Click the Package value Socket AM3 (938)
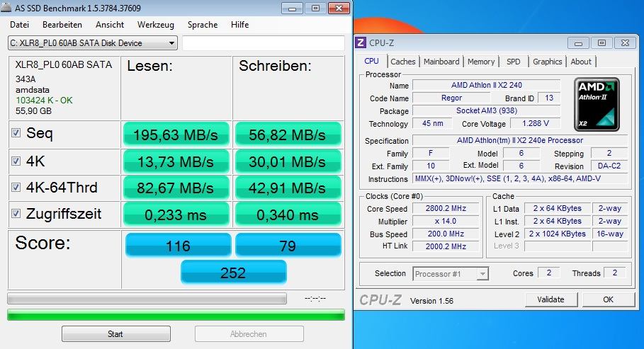 point(486,110)
